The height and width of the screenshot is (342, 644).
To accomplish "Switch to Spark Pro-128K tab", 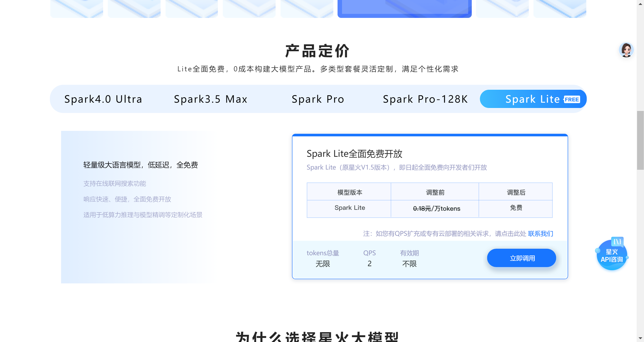I will 425,99.
